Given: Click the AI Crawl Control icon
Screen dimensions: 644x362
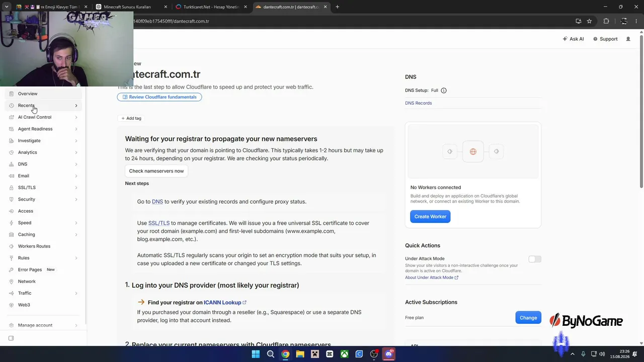Looking at the screenshot, I should pyautogui.click(x=12, y=117).
